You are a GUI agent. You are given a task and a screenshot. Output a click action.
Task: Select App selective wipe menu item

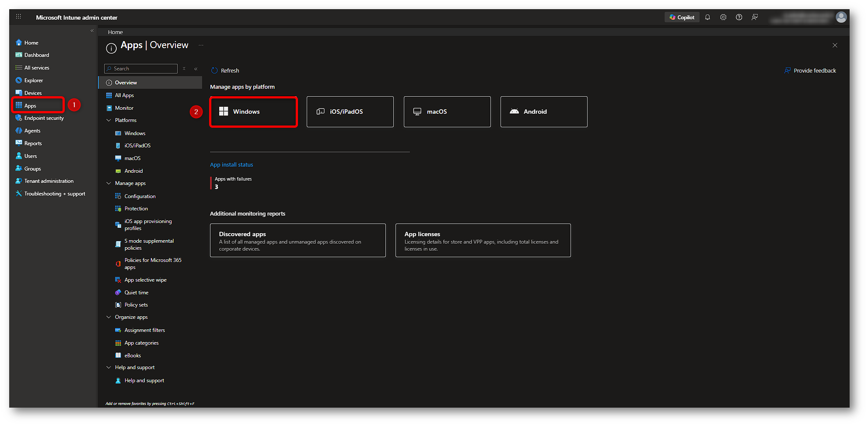145,280
